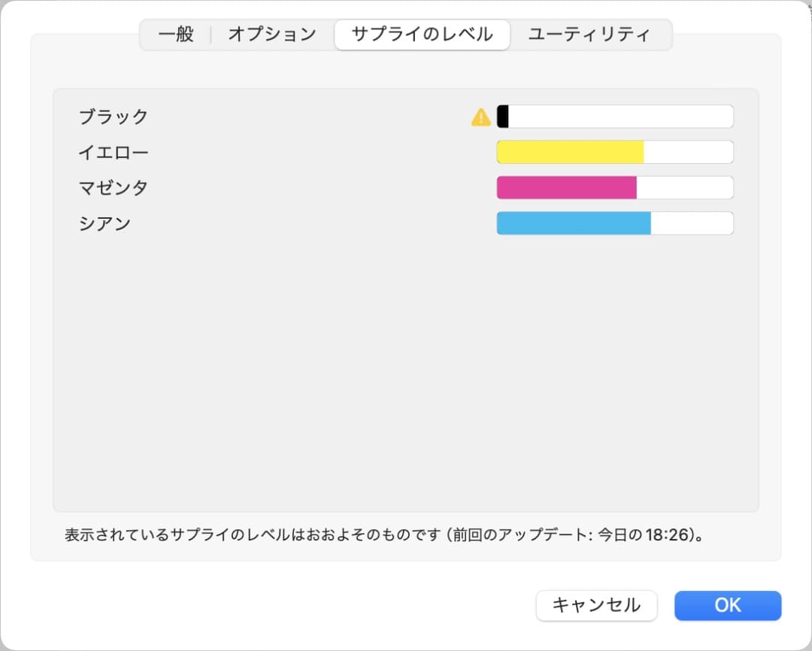Screen dimensions: 812x651
Task: Click the yellow triangle alert beside ブラック
Action: click(x=480, y=117)
